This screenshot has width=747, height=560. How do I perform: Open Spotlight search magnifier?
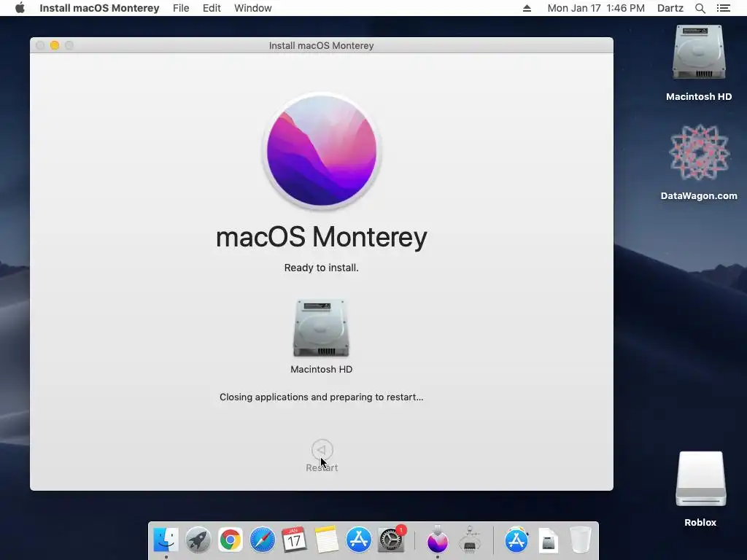(700, 8)
